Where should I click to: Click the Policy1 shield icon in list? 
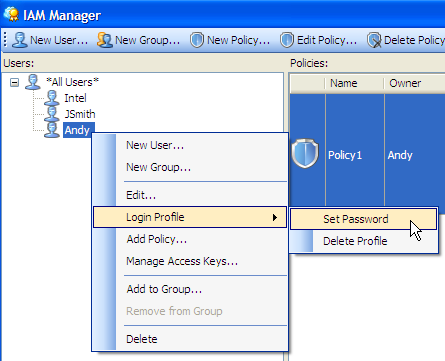tap(305, 154)
